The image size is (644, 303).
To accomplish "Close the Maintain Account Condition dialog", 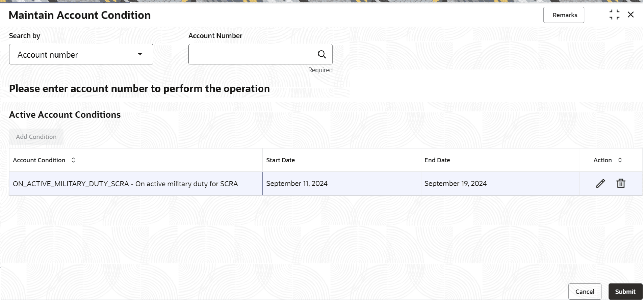I will [x=630, y=15].
